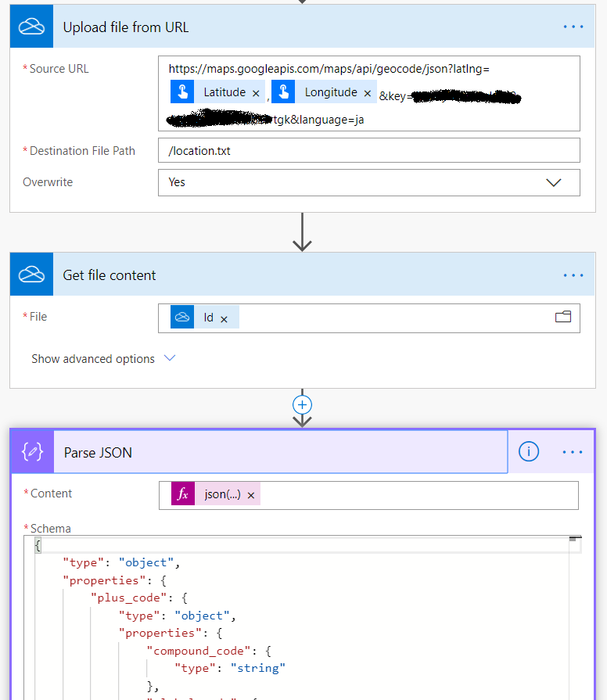Open the file picker folder icon
This screenshot has height=700, width=607.
coord(563,317)
